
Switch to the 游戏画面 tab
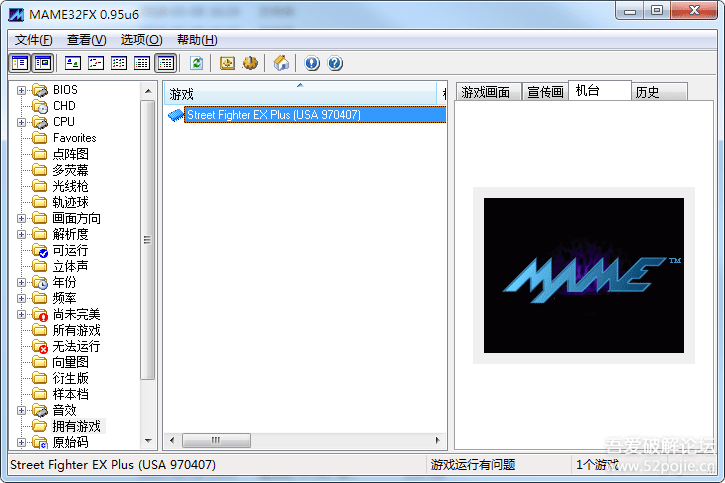coord(488,92)
